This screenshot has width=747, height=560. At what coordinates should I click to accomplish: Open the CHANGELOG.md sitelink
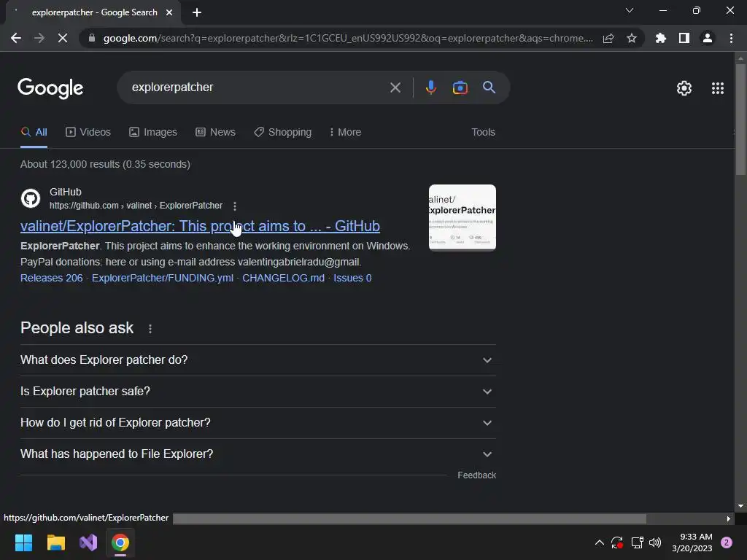284,278
